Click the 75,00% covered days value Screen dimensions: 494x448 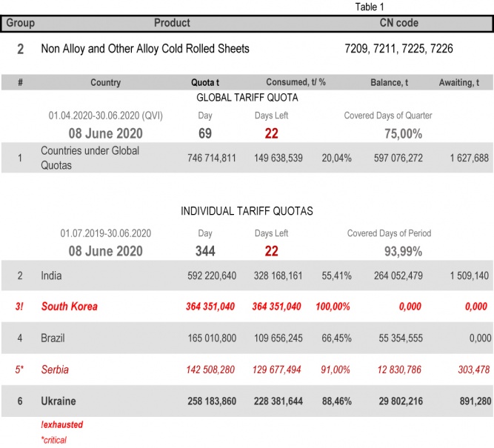click(x=402, y=134)
